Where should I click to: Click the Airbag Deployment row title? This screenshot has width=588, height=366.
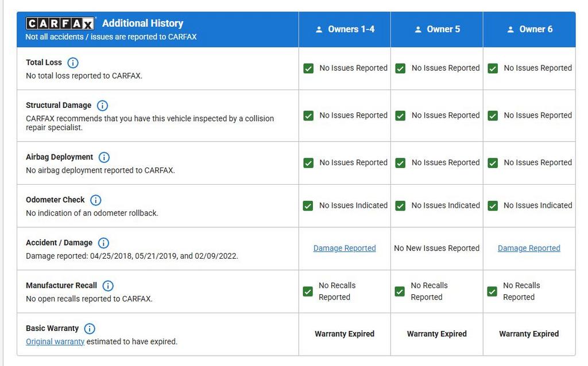59,157
